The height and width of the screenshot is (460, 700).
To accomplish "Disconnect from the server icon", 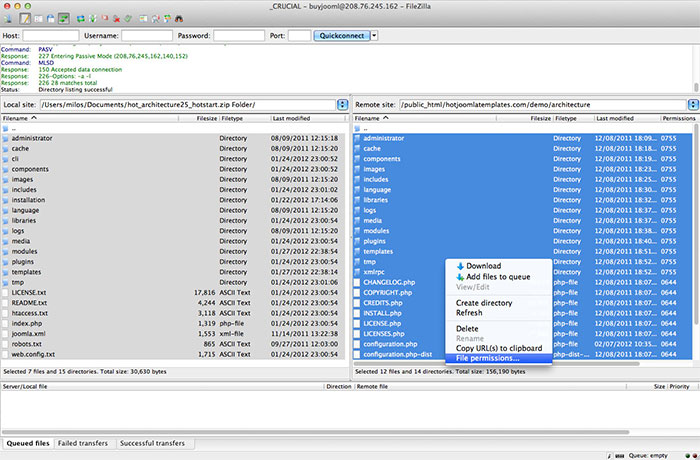I will (117, 19).
